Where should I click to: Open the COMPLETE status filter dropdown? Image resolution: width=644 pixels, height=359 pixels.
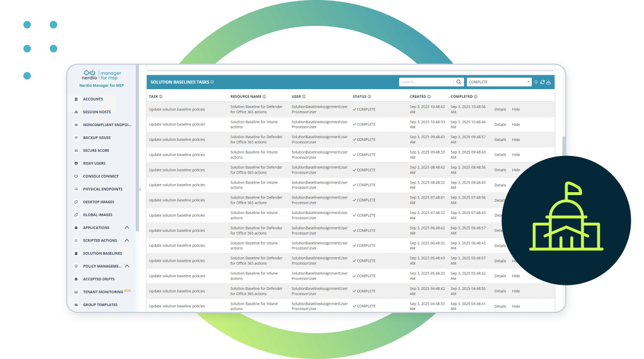[499, 82]
